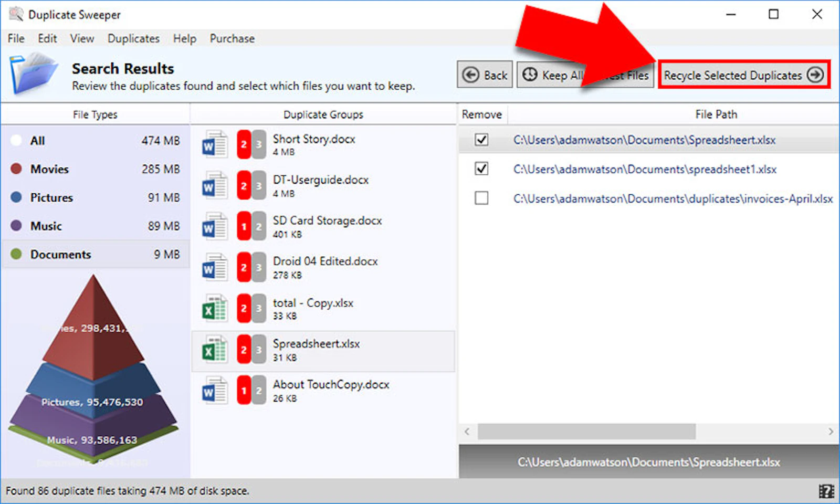Viewport: 840px width, 504px height.
Task: Click the File Types column header
Action: (x=95, y=114)
